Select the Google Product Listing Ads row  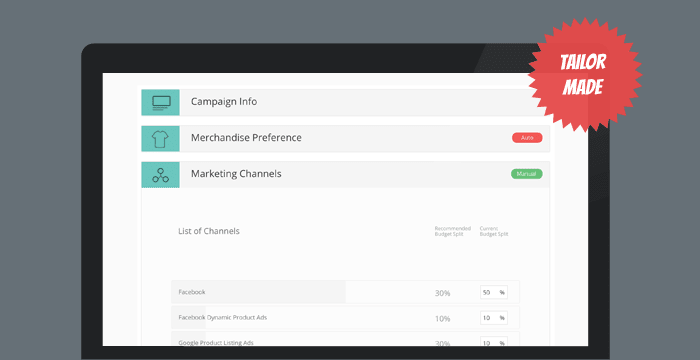coord(345,339)
